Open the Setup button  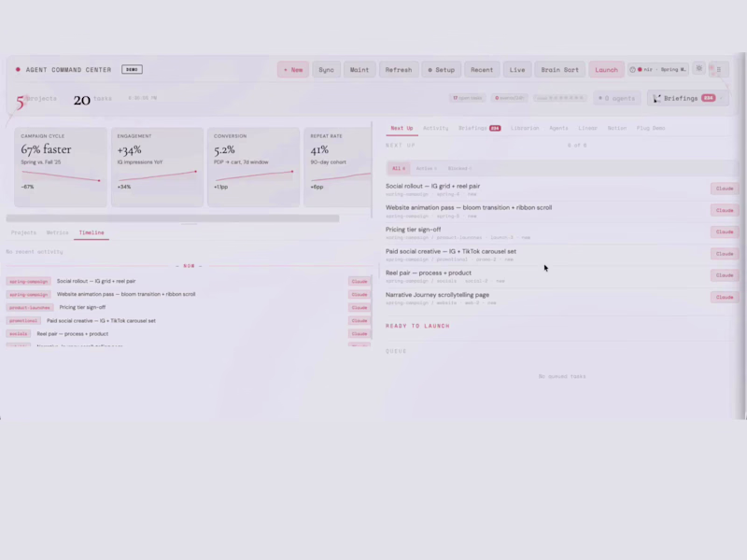click(x=441, y=69)
